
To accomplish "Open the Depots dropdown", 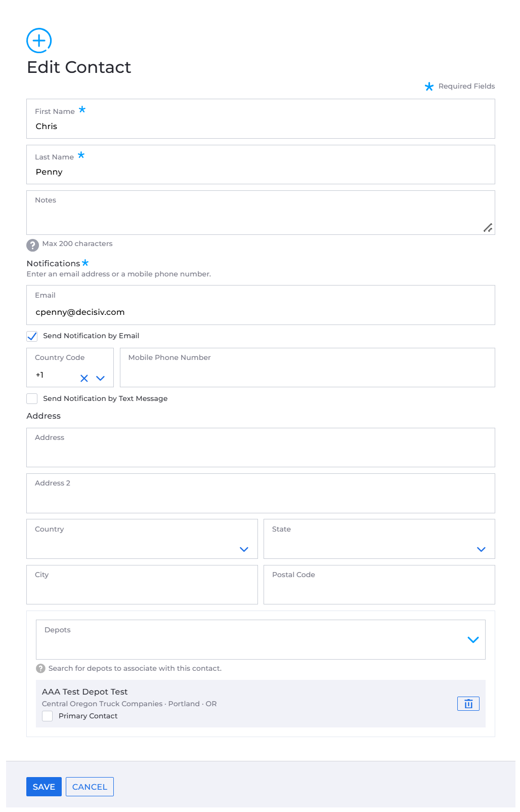I will (x=473, y=640).
